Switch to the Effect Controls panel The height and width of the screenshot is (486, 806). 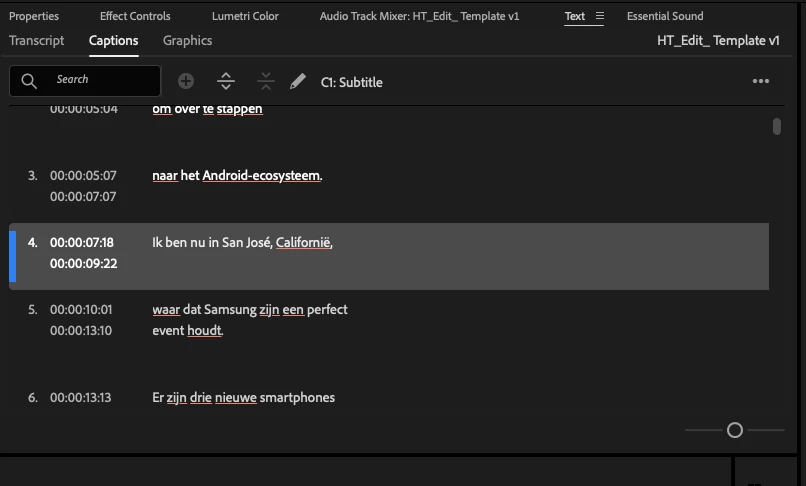(135, 16)
